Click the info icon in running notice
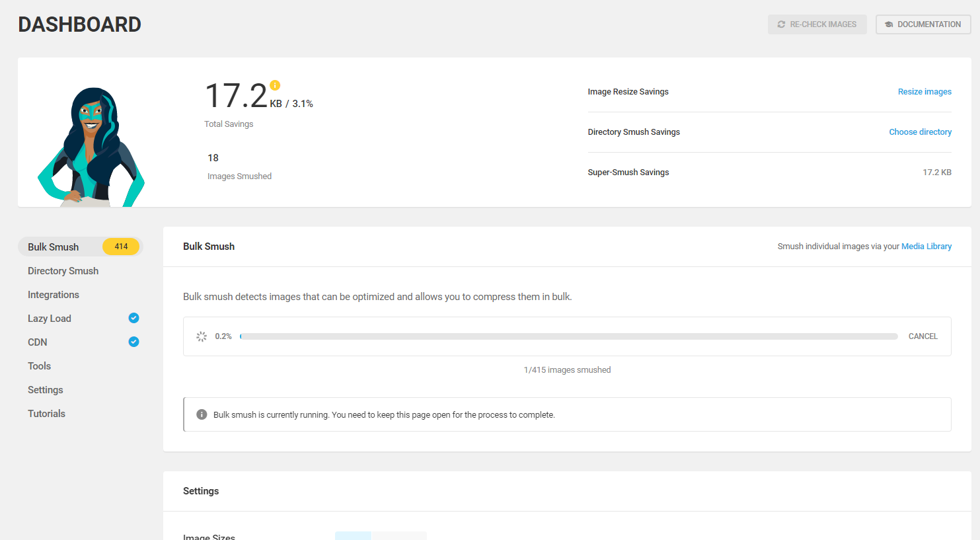The image size is (980, 540). click(x=202, y=414)
